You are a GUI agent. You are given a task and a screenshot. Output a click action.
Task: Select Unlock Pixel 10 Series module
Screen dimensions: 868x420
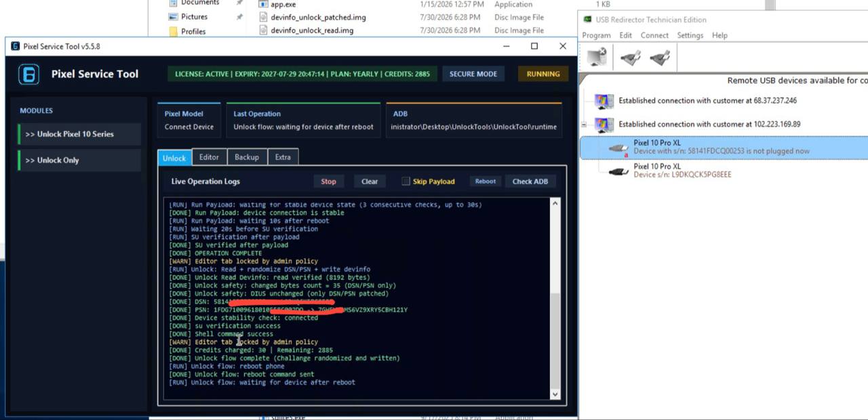(79, 134)
